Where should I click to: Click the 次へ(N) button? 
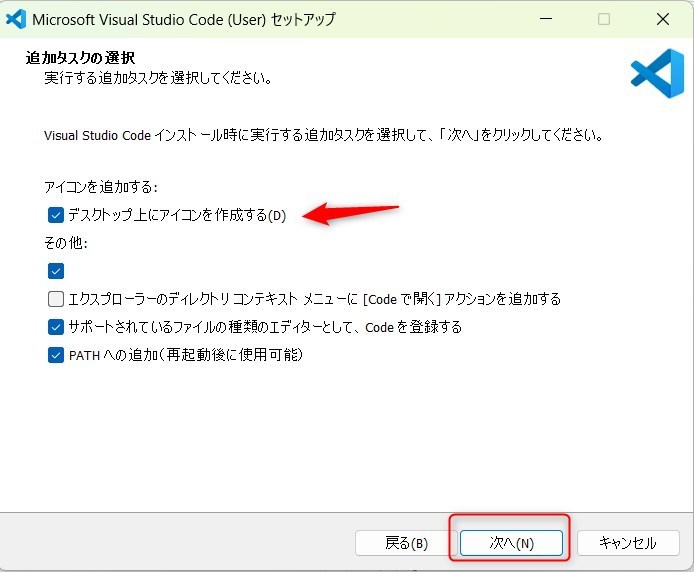coord(511,543)
